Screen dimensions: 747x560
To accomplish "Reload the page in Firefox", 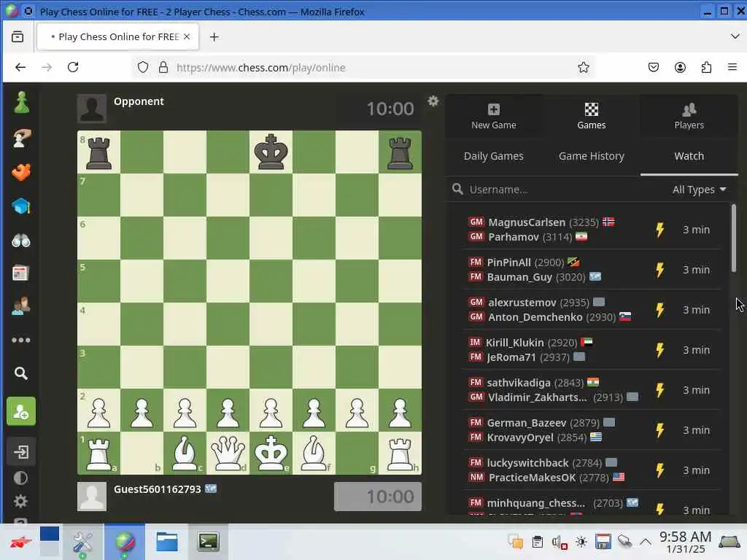I will click(x=73, y=67).
